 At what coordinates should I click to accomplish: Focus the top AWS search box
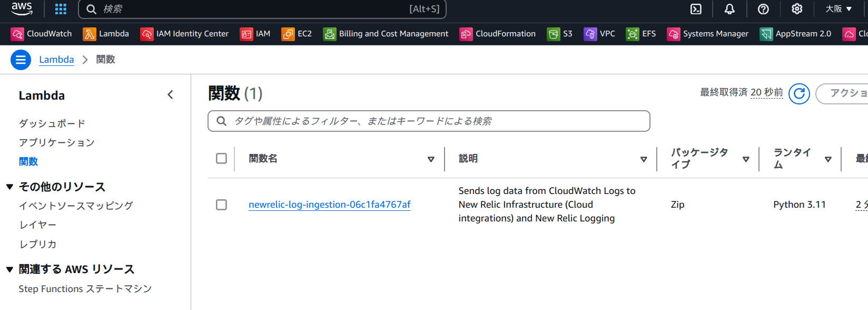(x=262, y=9)
